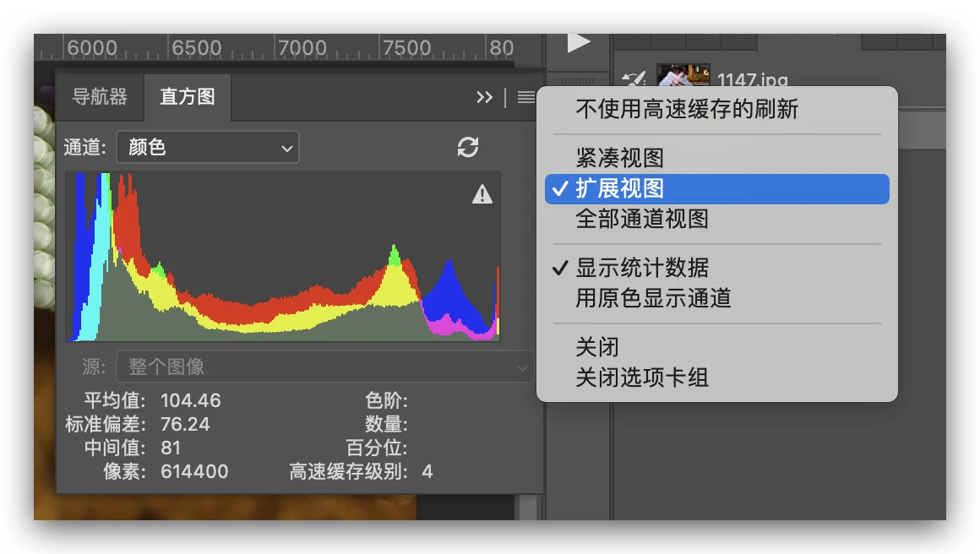Choose 全部通道视图 from the menu
Viewport: 980px width, 554px height.
641,220
